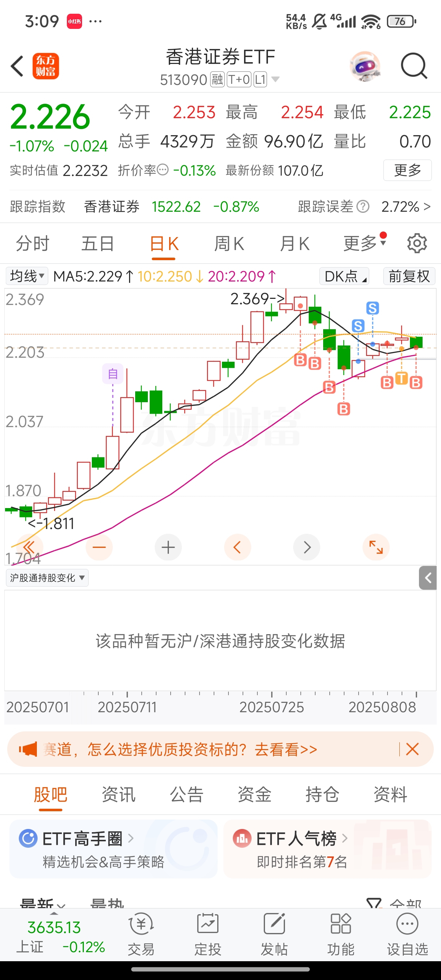This screenshot has height=980, width=441.
Task: Open the 公告 tab
Action: (187, 794)
